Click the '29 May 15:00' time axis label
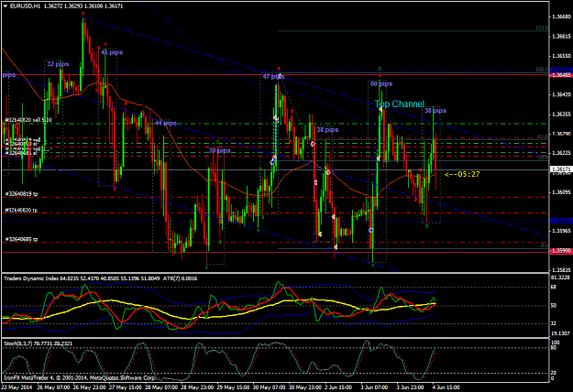 point(234,387)
